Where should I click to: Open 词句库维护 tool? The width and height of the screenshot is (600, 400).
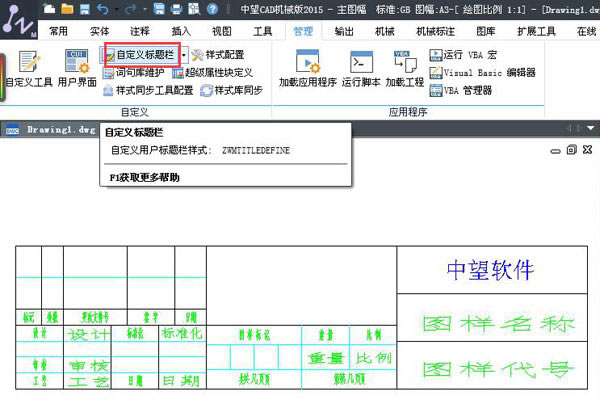click(x=135, y=72)
